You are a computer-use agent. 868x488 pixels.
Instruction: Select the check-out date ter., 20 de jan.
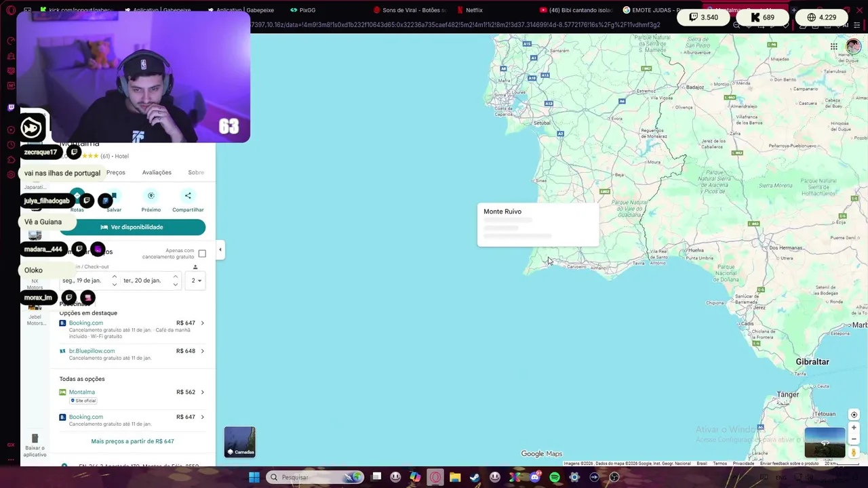(142, 281)
